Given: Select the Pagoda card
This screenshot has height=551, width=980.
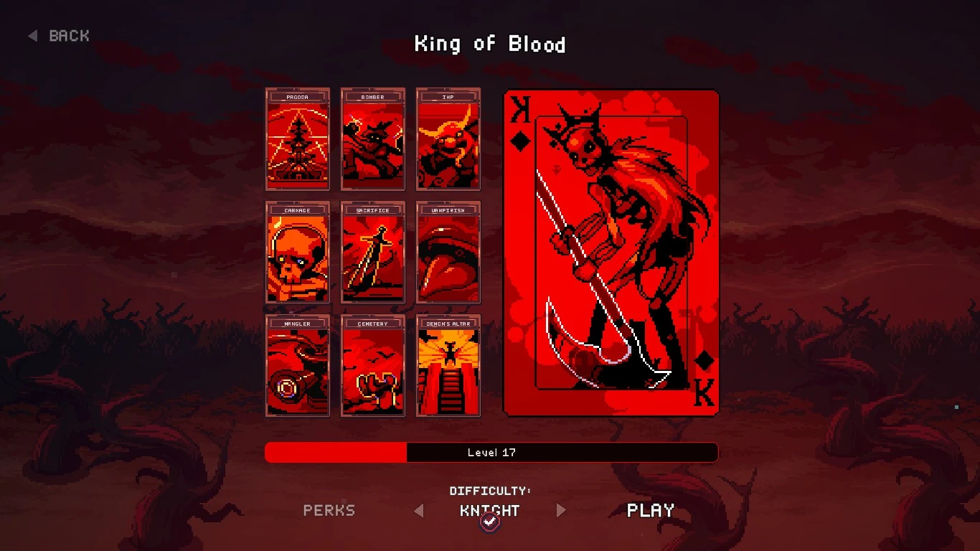Looking at the screenshot, I should (298, 139).
